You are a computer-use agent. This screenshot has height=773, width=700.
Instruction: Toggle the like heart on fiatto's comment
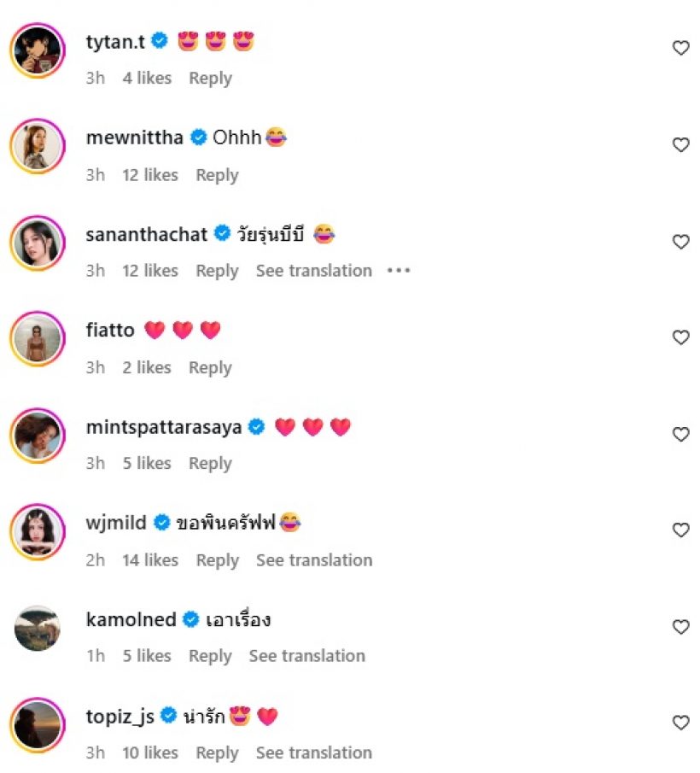pos(680,337)
